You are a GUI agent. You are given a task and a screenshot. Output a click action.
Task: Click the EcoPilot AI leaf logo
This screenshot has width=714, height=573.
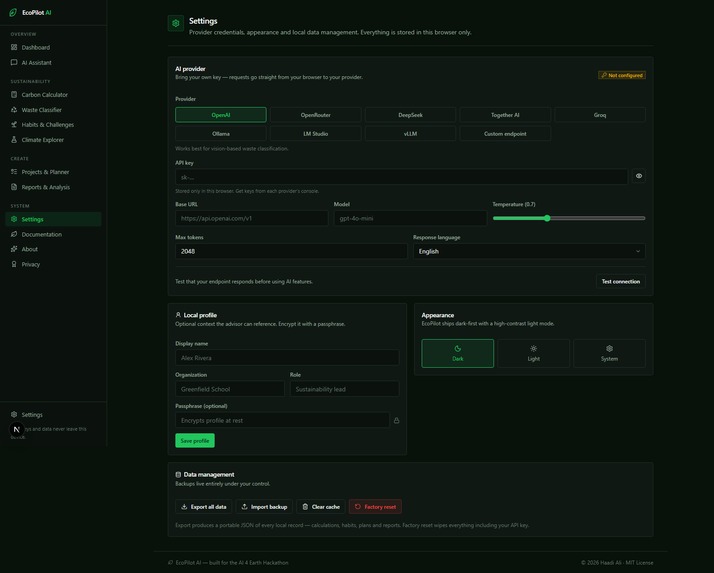pyautogui.click(x=13, y=13)
